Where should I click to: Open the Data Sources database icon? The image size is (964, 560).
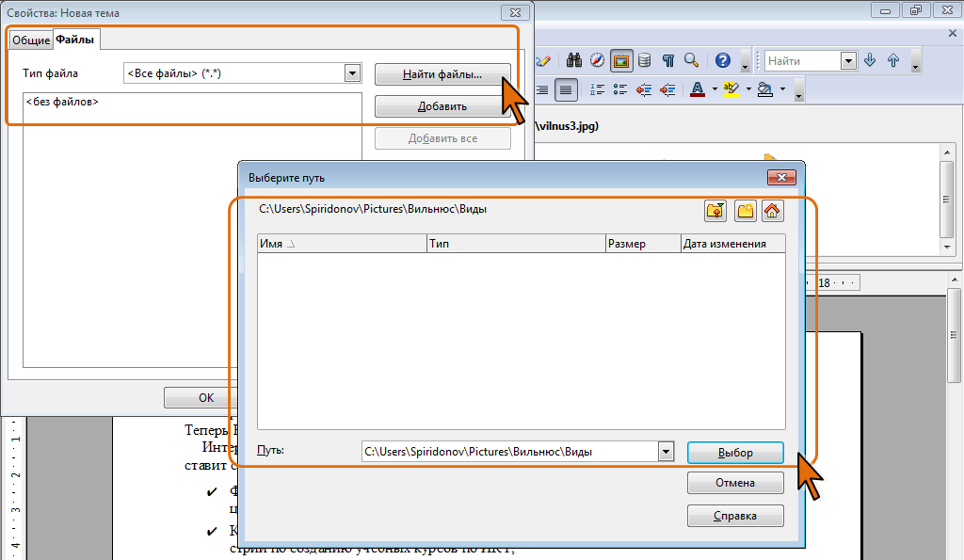click(644, 60)
